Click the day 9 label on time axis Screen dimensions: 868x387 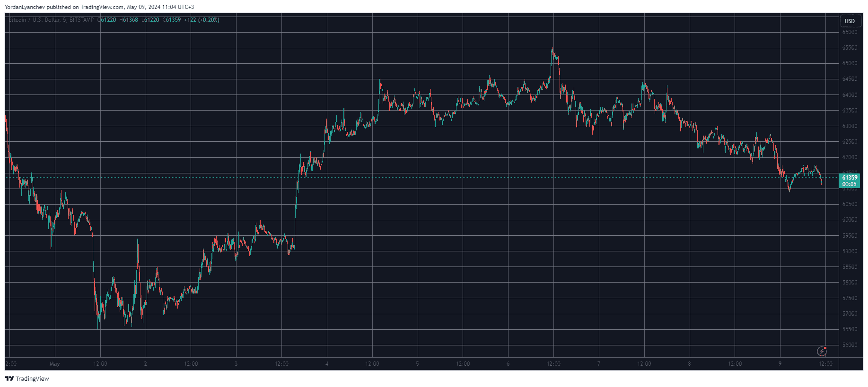click(x=780, y=364)
